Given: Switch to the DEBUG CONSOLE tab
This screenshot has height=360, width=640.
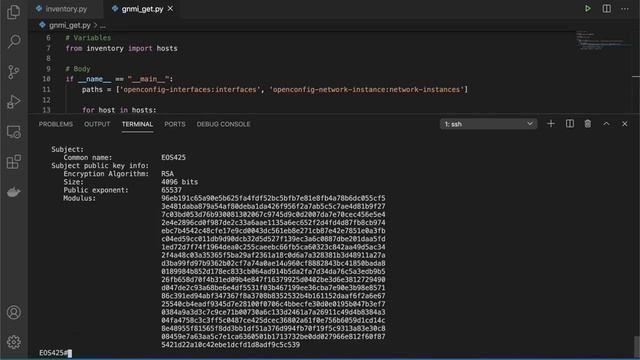Looking at the screenshot, I should point(223,124).
